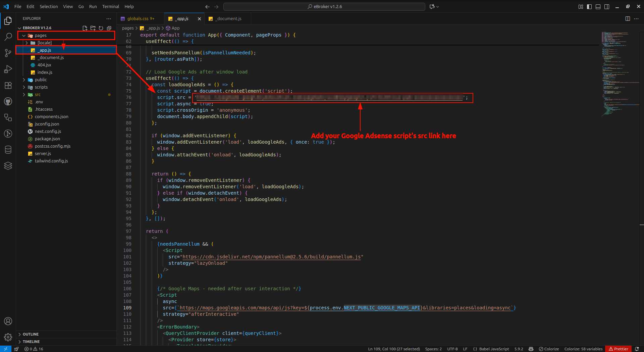Open the next.config.js file
The image size is (644, 352).
(48, 132)
